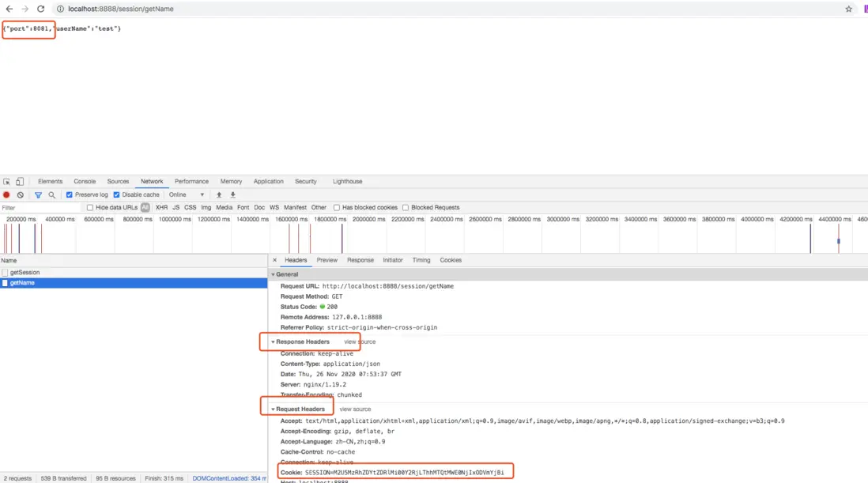This screenshot has height=483, width=868.
Task: Bookmark this page with star icon
Action: 848,9
